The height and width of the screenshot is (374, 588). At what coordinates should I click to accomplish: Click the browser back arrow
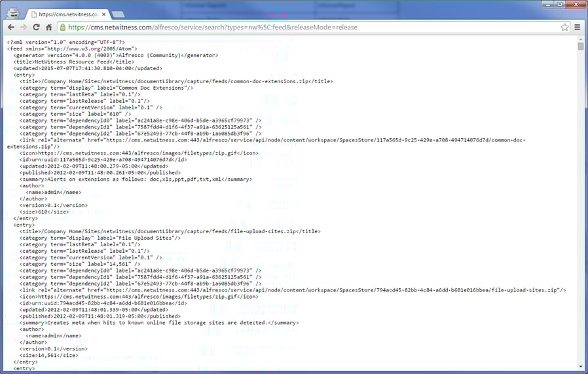[x=10, y=28]
